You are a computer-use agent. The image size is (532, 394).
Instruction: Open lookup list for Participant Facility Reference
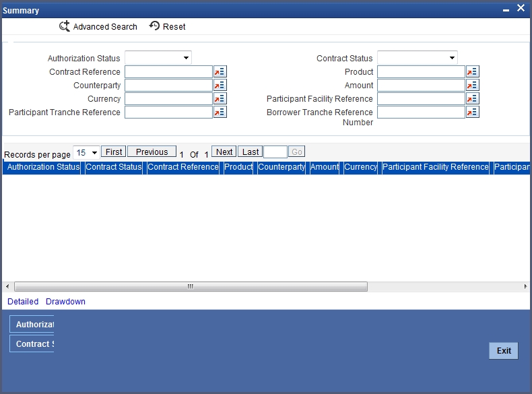472,99
